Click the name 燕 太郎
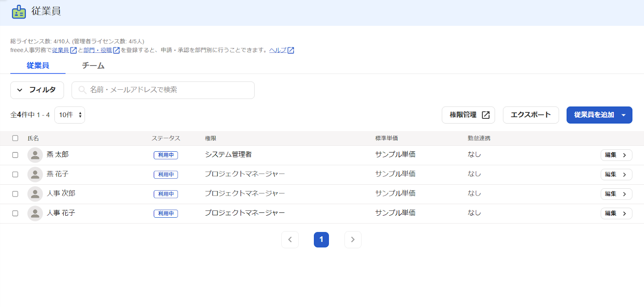 point(58,155)
